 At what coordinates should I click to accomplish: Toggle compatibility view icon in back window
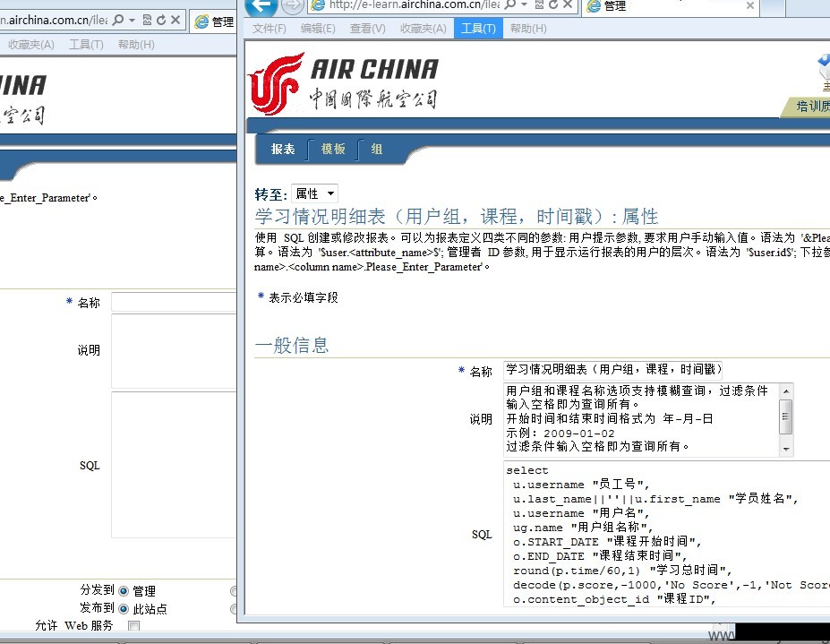[147, 20]
